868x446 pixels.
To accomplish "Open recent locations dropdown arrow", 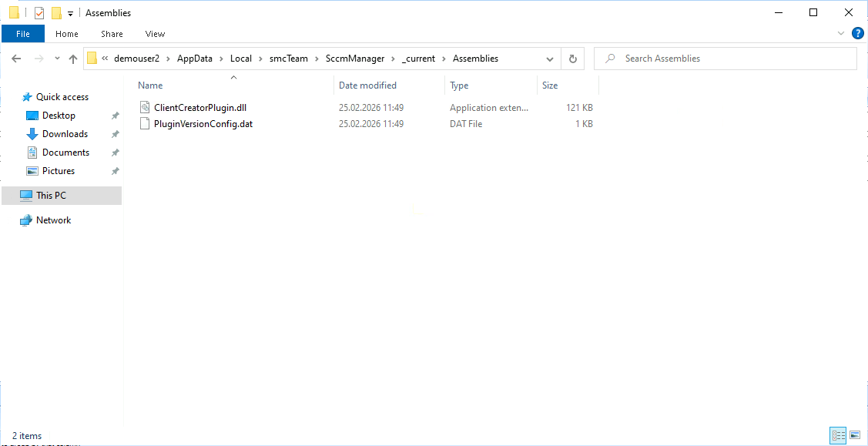I will click(x=56, y=59).
